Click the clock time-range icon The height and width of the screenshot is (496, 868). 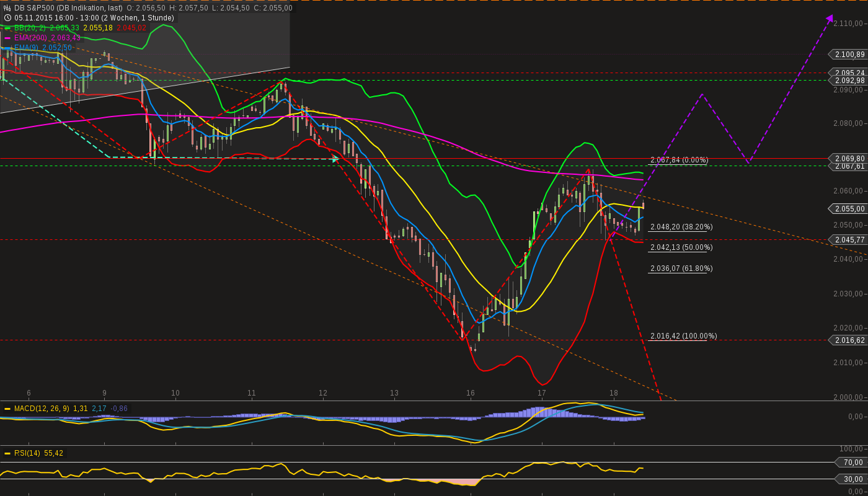coord(7,18)
